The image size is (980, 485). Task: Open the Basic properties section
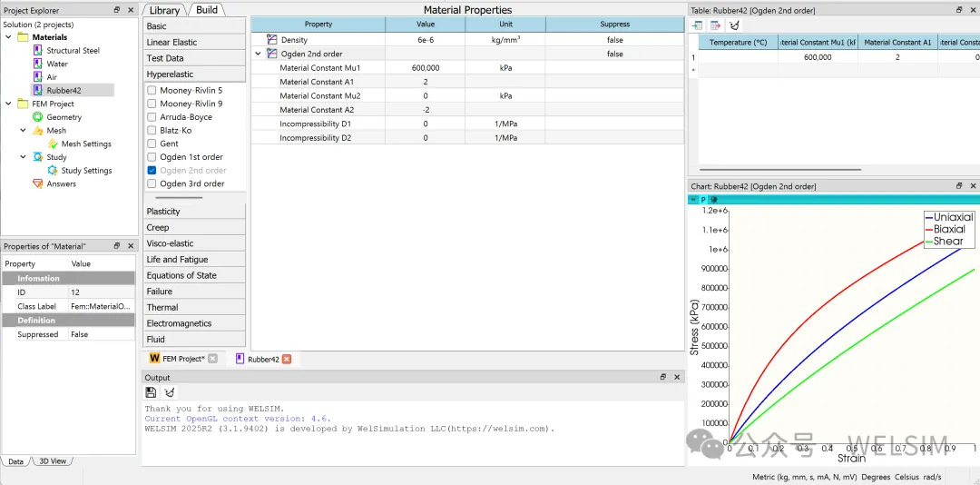click(x=195, y=26)
